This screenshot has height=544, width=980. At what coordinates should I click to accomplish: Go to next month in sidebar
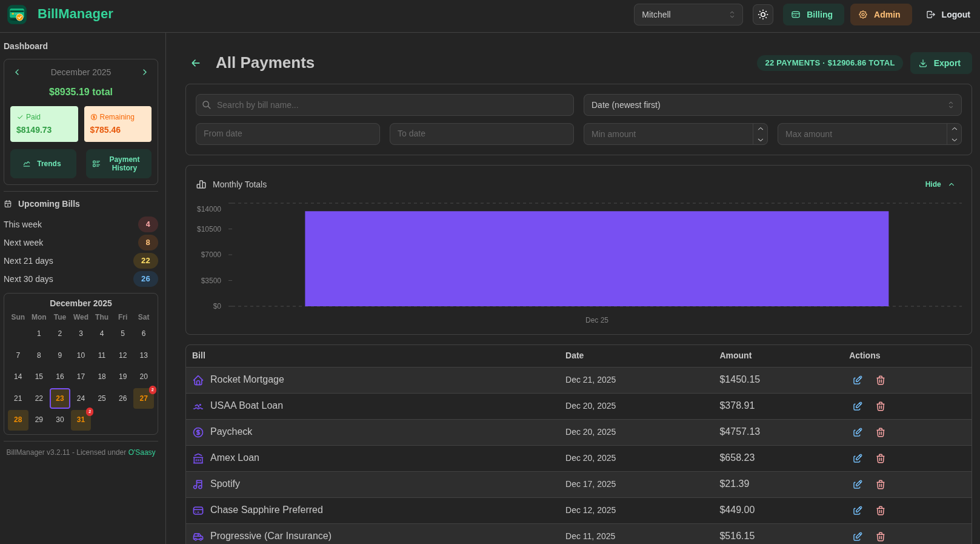point(145,72)
